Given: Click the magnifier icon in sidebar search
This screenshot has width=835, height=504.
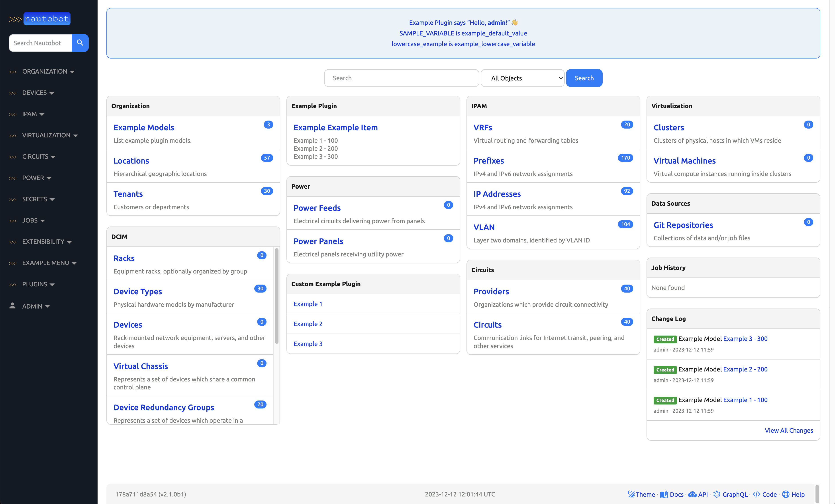Looking at the screenshot, I should tap(80, 43).
